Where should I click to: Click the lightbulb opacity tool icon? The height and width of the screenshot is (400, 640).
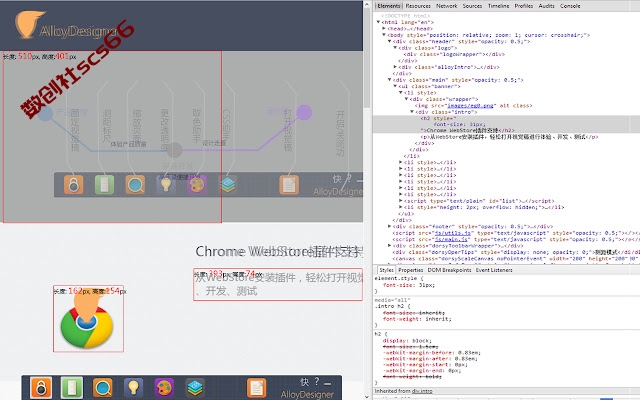(133, 387)
